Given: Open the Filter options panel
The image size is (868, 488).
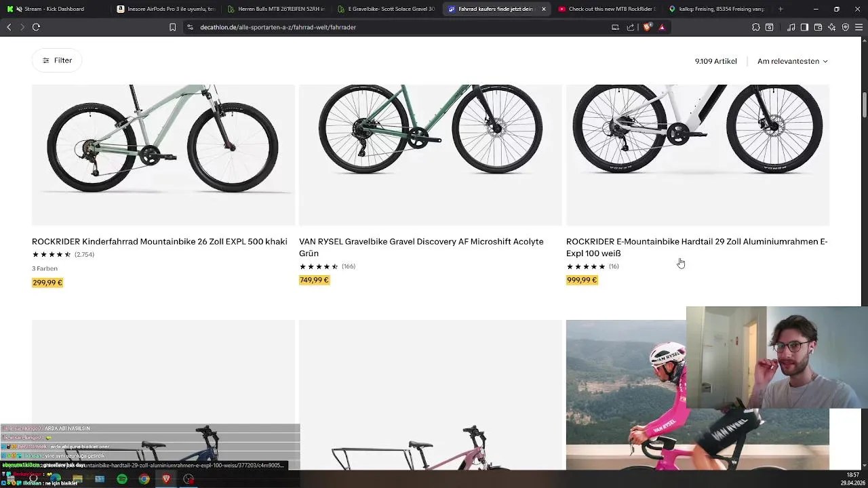Looking at the screenshot, I should tap(57, 60).
